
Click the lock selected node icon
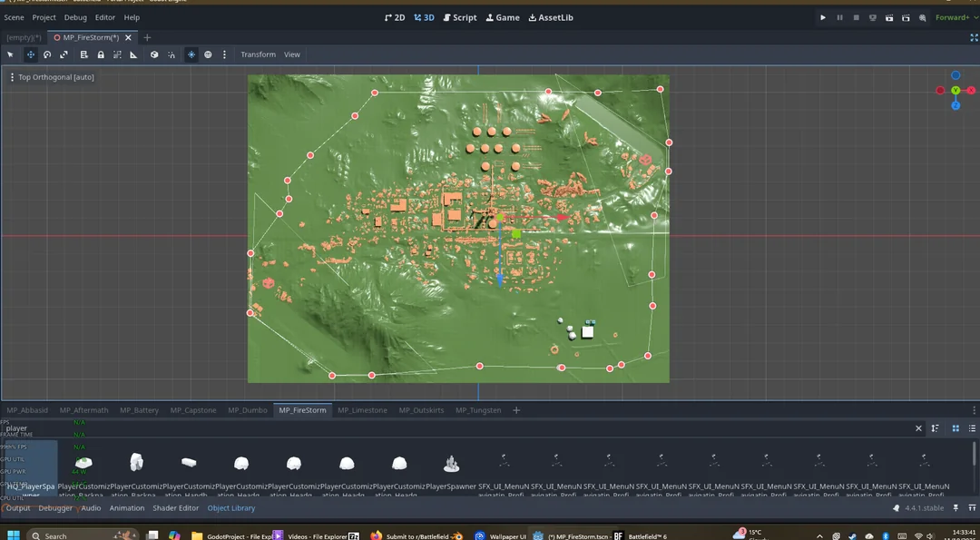point(101,54)
